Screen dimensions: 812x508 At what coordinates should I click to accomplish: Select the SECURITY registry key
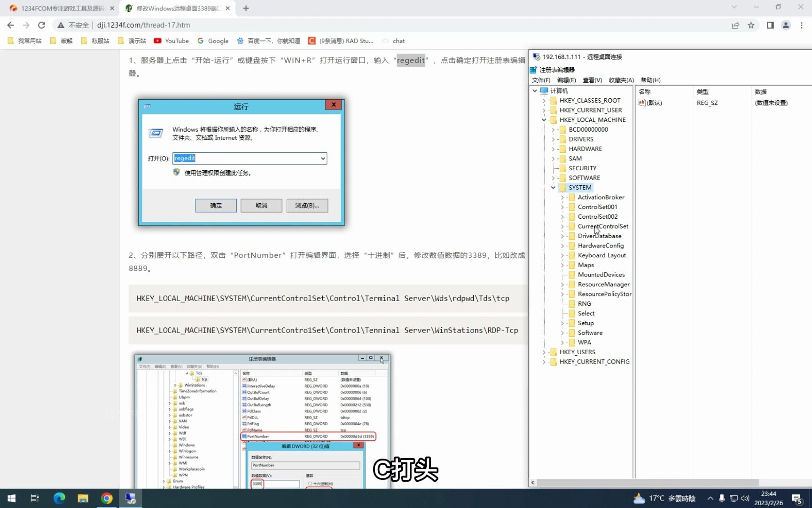582,168
